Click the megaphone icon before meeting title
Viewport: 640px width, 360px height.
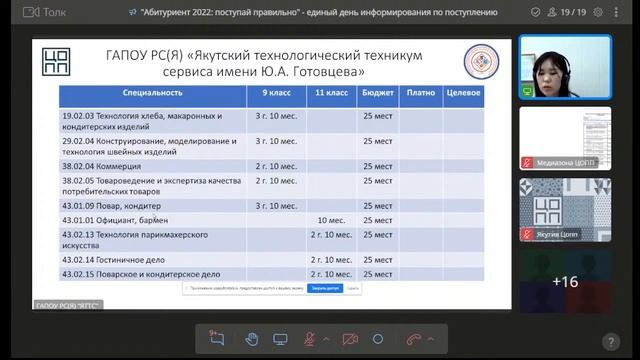tap(132, 12)
